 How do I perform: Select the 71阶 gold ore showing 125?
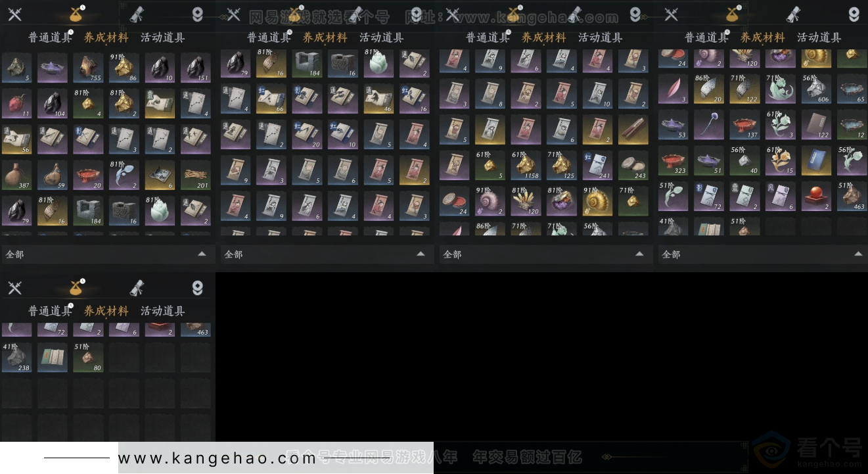point(561,165)
